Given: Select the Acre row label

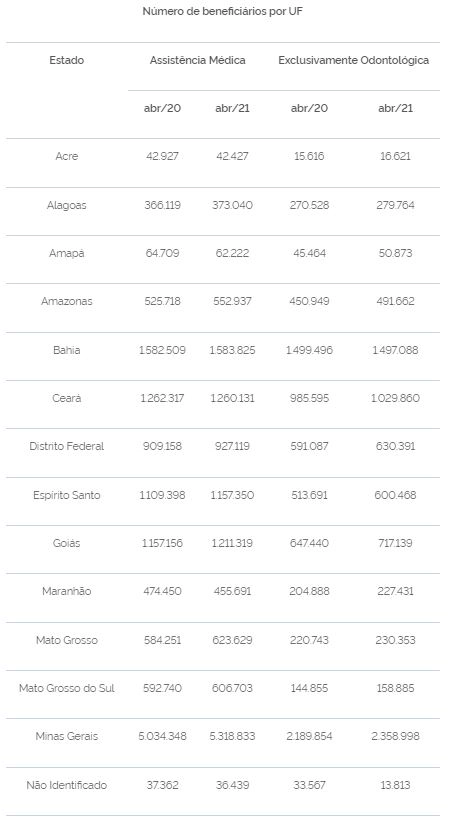Looking at the screenshot, I should (66, 156).
